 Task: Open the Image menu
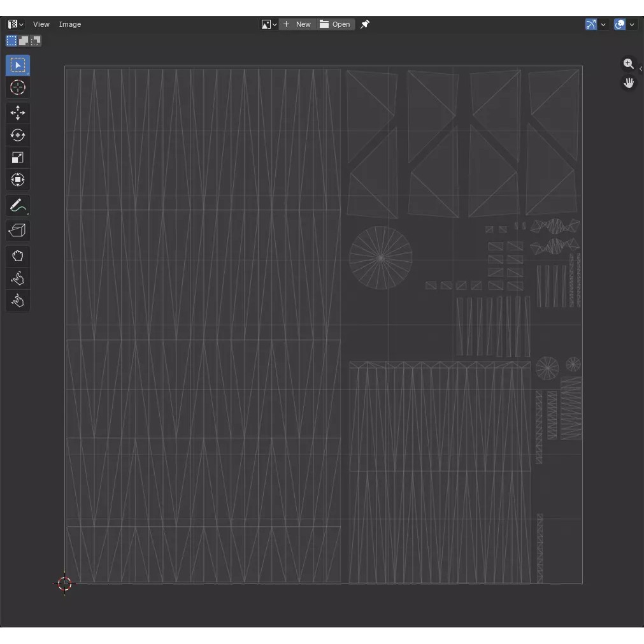pos(70,24)
